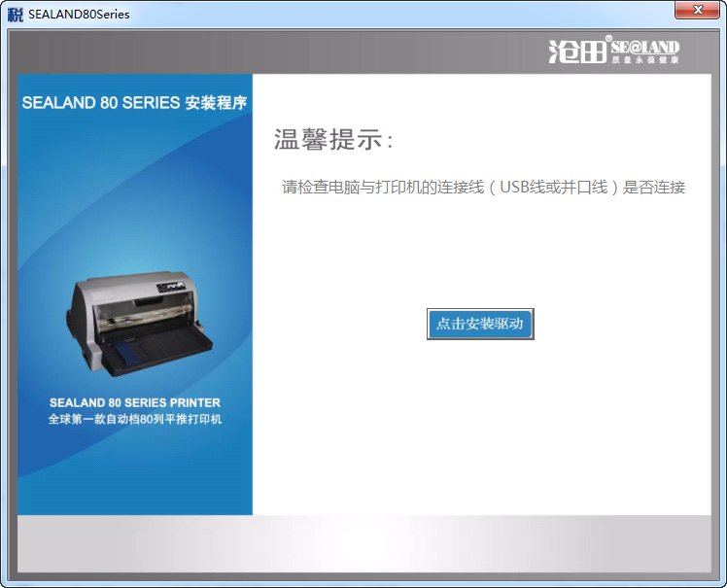727x588 pixels.
Task: Click the 税 application icon in title bar
Action: [15, 15]
